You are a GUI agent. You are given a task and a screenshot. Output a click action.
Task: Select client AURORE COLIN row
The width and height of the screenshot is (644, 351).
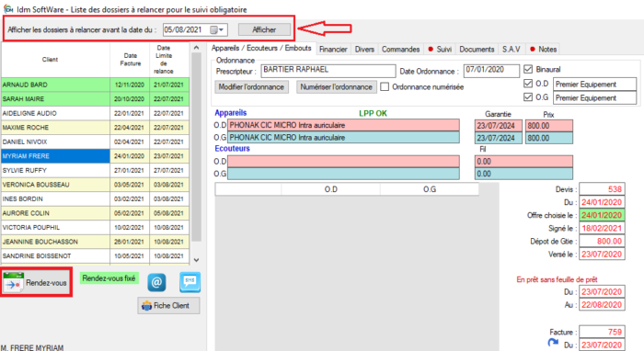[x=96, y=213]
